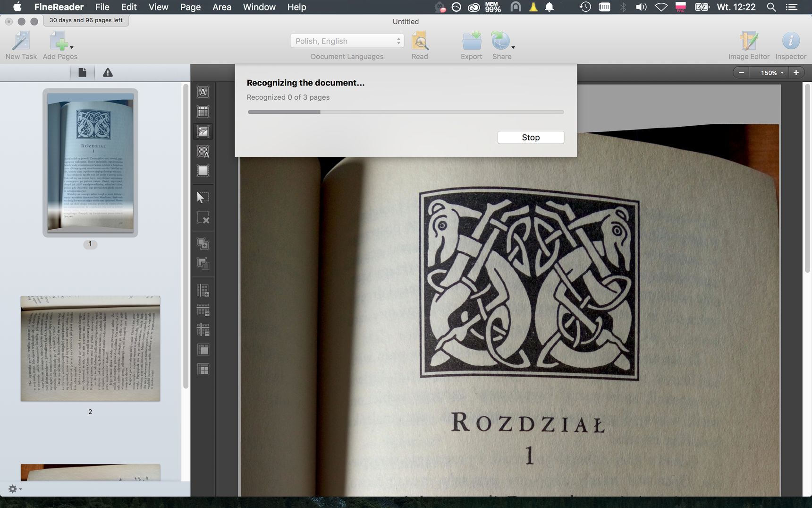The image size is (812, 508).
Task: Show warnings view in sidebar
Action: click(x=108, y=72)
